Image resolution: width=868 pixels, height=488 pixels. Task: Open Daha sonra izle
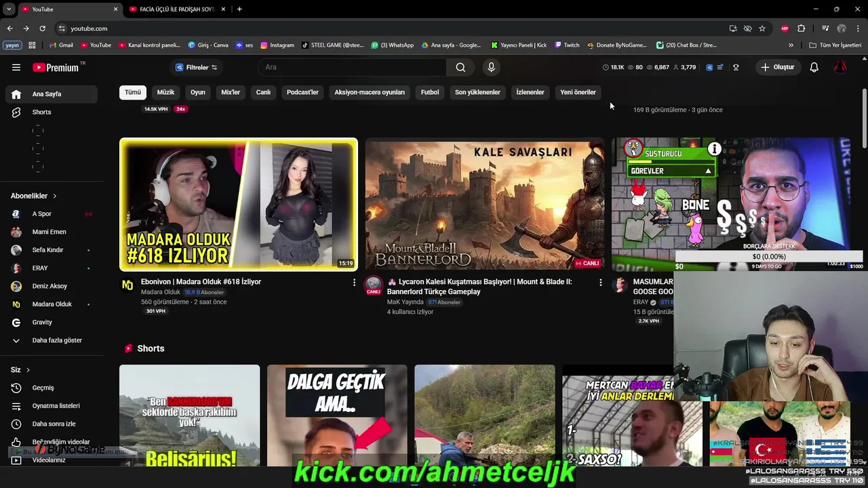(x=51, y=424)
